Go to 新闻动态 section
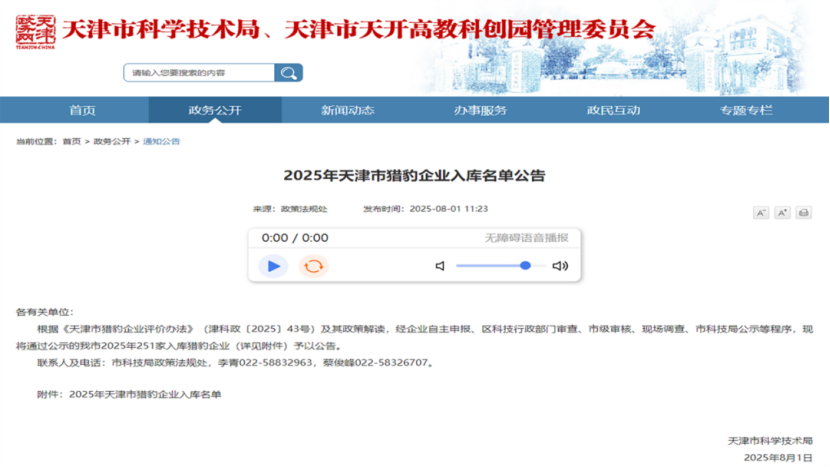Screen dimensions: 830x467 click(x=348, y=110)
